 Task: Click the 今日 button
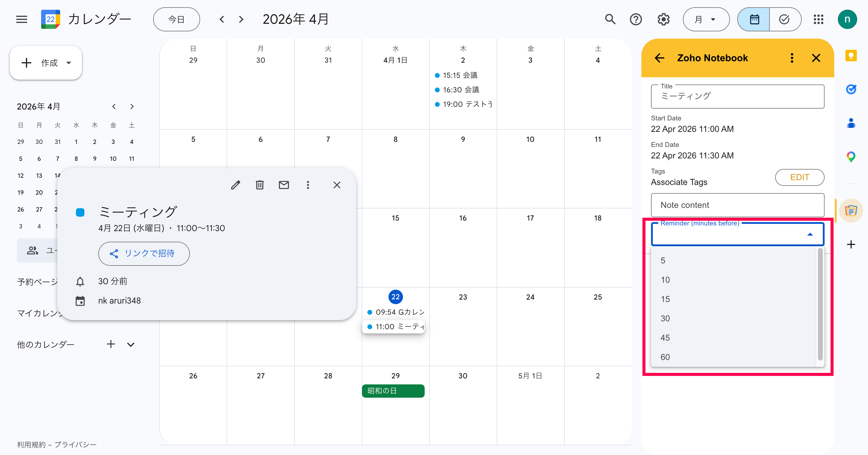tap(176, 19)
